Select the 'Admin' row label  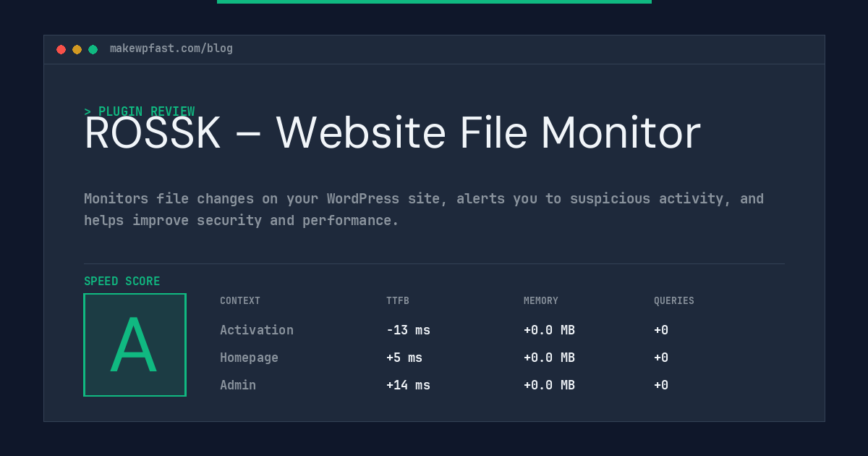238,385
